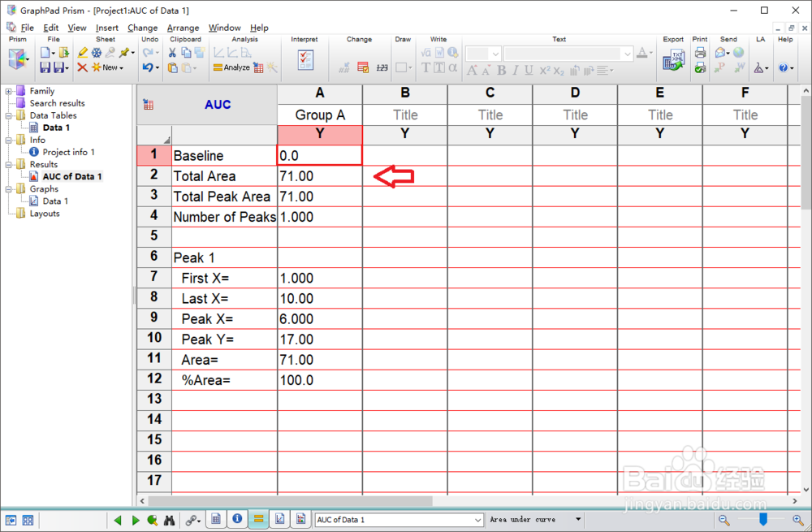Viewport: 812px width, 532px height.
Task: Click the Group A column title
Action: click(x=319, y=115)
